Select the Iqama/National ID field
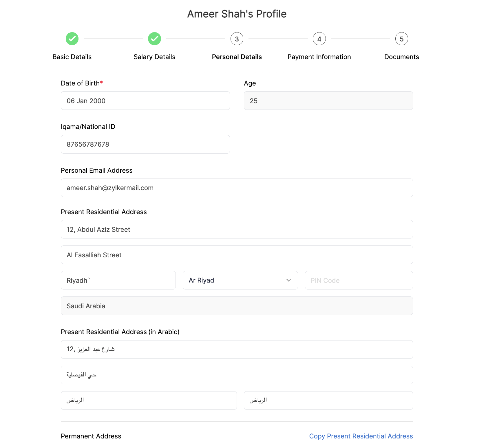 tap(145, 144)
